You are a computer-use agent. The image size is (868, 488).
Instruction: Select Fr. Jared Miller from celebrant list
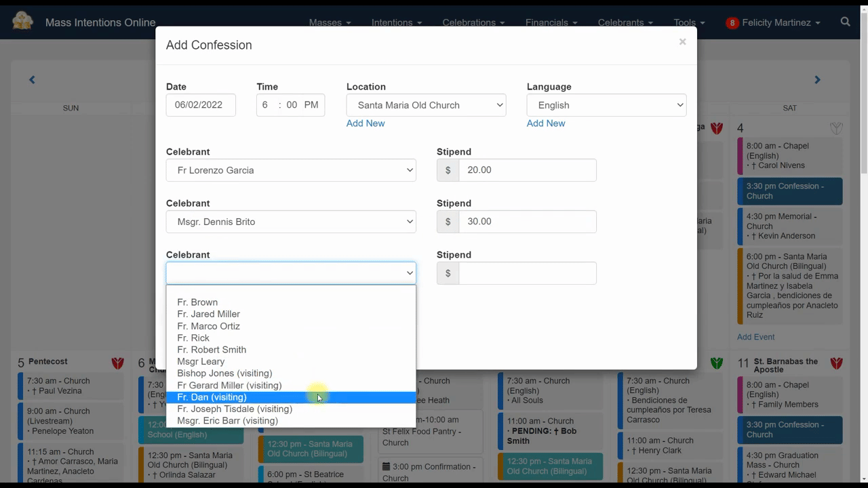click(291, 314)
